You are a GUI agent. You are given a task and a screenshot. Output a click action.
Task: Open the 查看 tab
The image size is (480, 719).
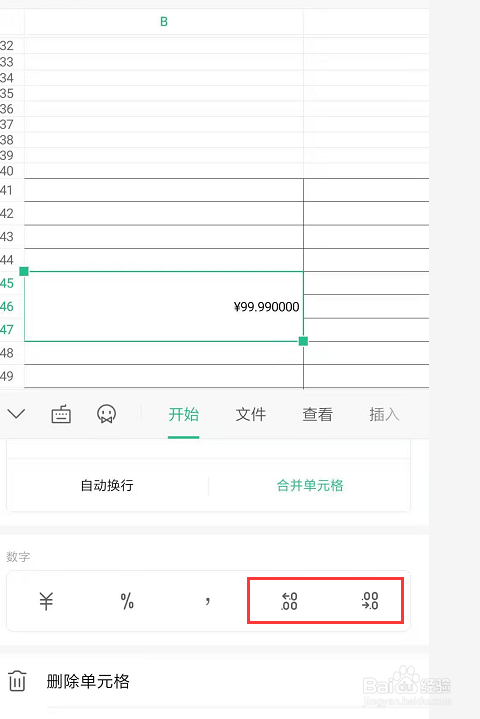pos(317,415)
